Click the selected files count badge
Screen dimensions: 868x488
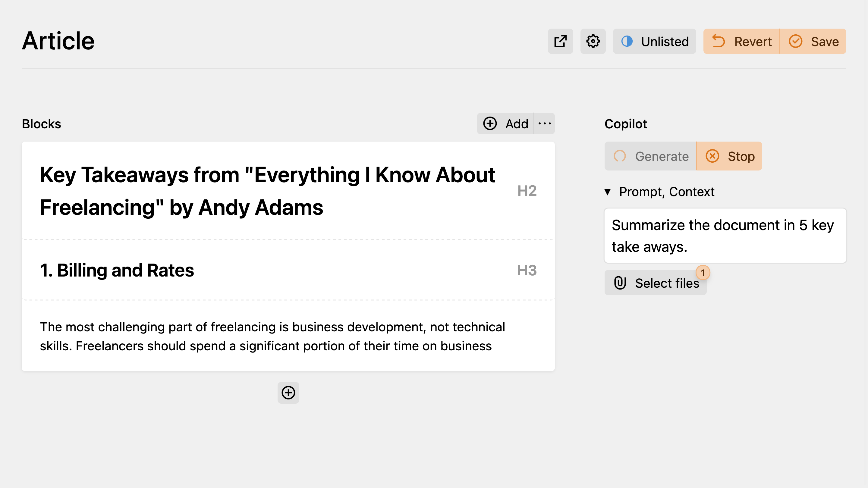(x=703, y=272)
